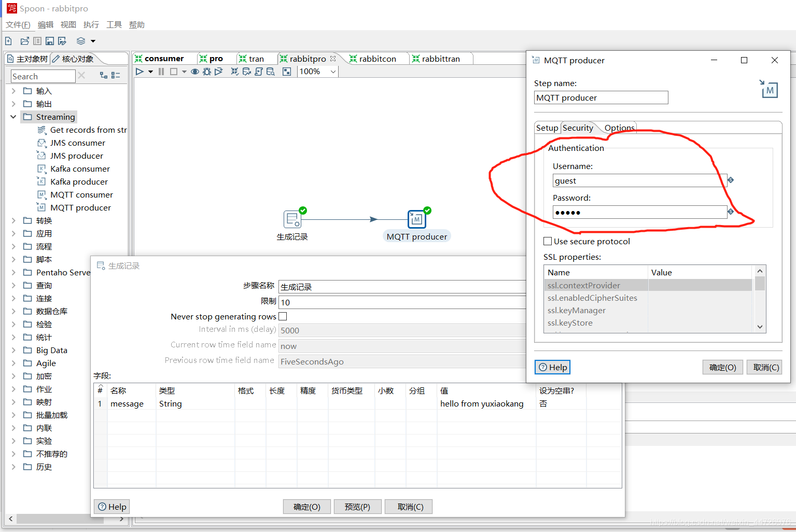Open the 文件(F) menu
Image resolution: width=796 pixels, height=532 pixels.
[18, 24]
